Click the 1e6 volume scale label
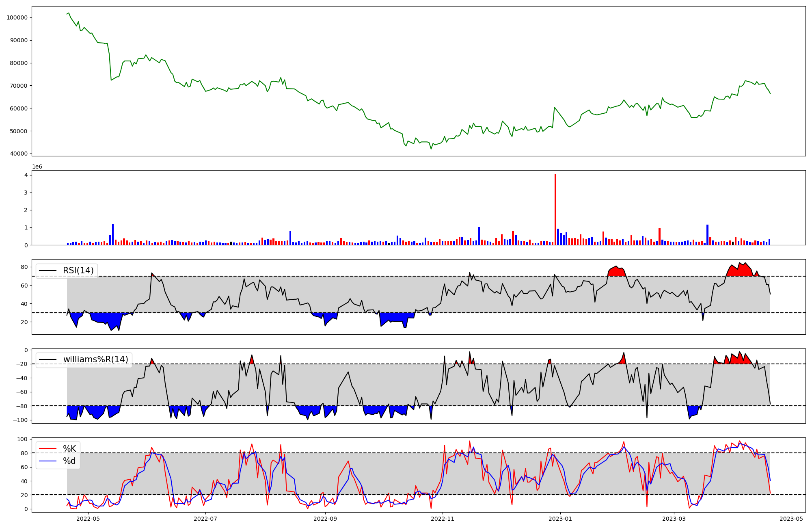This screenshot has width=812, height=528. click(37, 167)
